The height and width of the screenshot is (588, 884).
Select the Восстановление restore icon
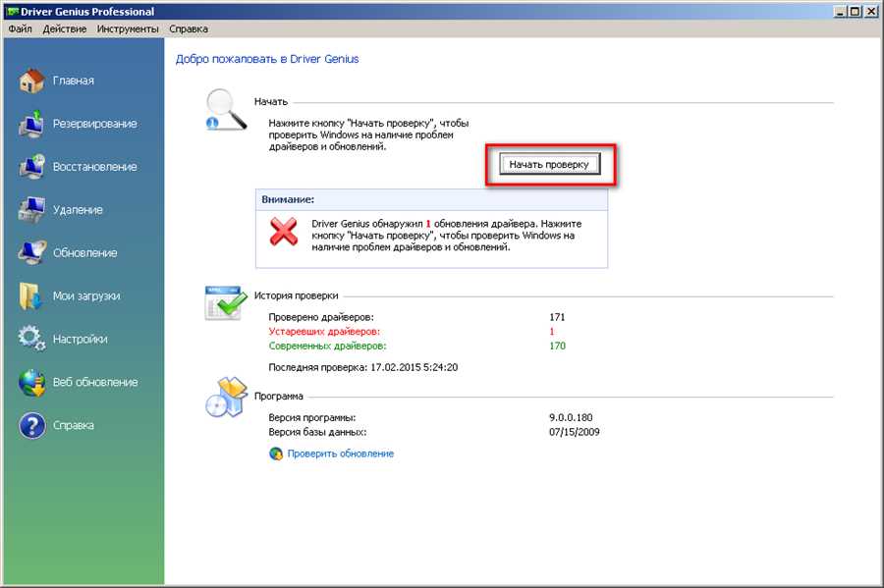pos(31,167)
